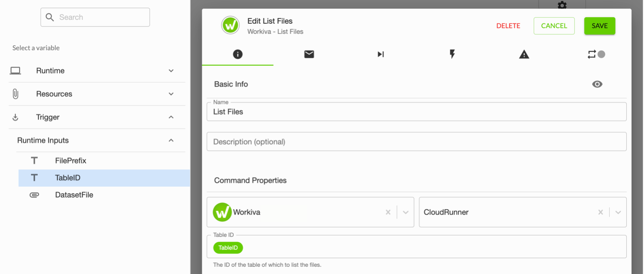Toggle the eye icon in Basic Info
Viewport: 644px width, 274px height.
click(x=597, y=84)
